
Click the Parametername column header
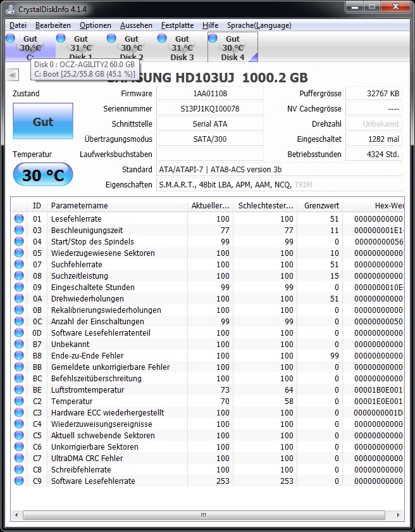pyautogui.click(x=117, y=205)
